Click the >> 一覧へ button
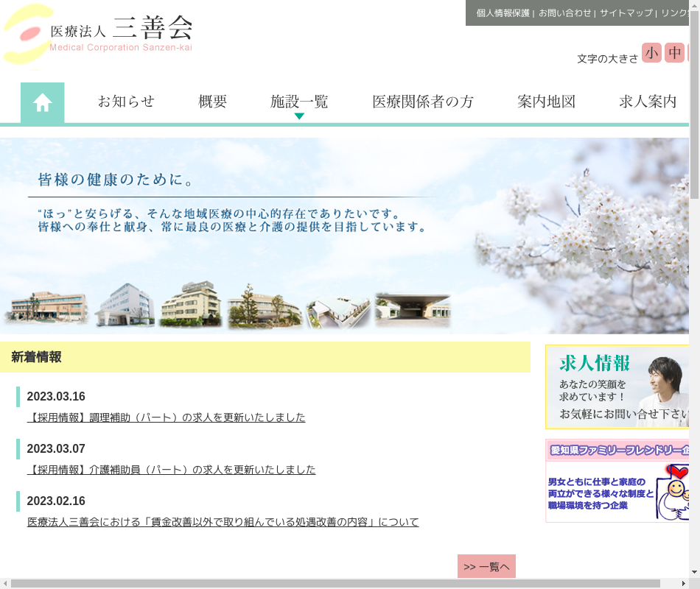 [x=486, y=566]
